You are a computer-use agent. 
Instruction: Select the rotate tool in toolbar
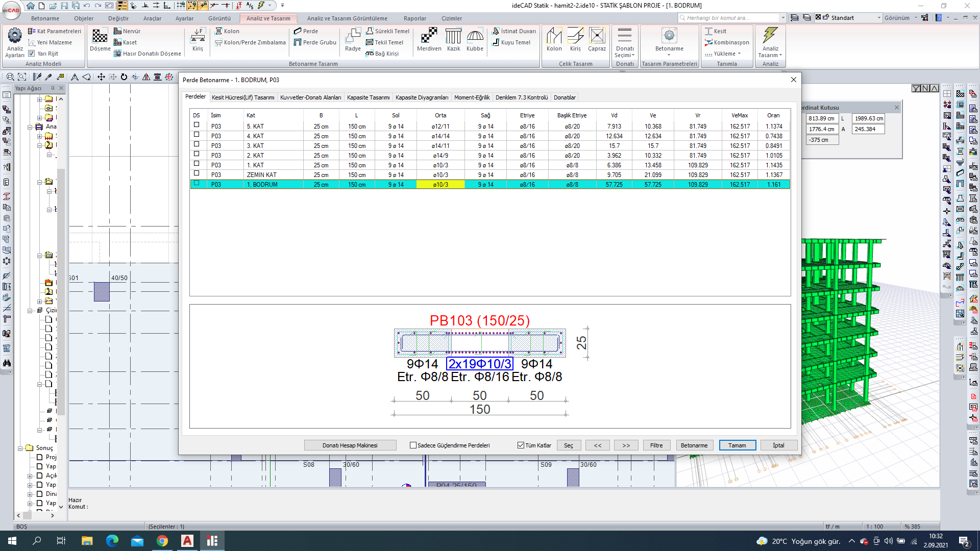(124, 77)
